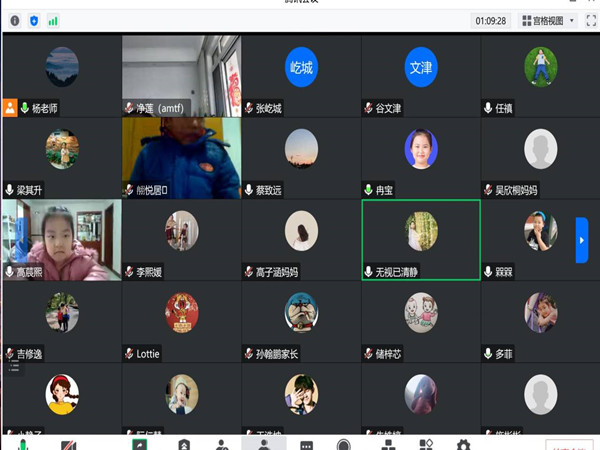This screenshot has height=450, width=600.
Task: Click the name label 谷文津
Action: click(x=388, y=108)
